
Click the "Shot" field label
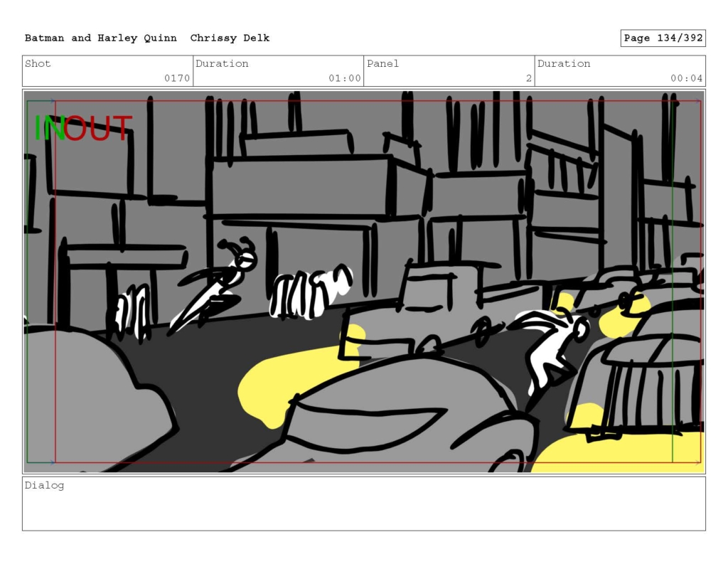coord(38,63)
